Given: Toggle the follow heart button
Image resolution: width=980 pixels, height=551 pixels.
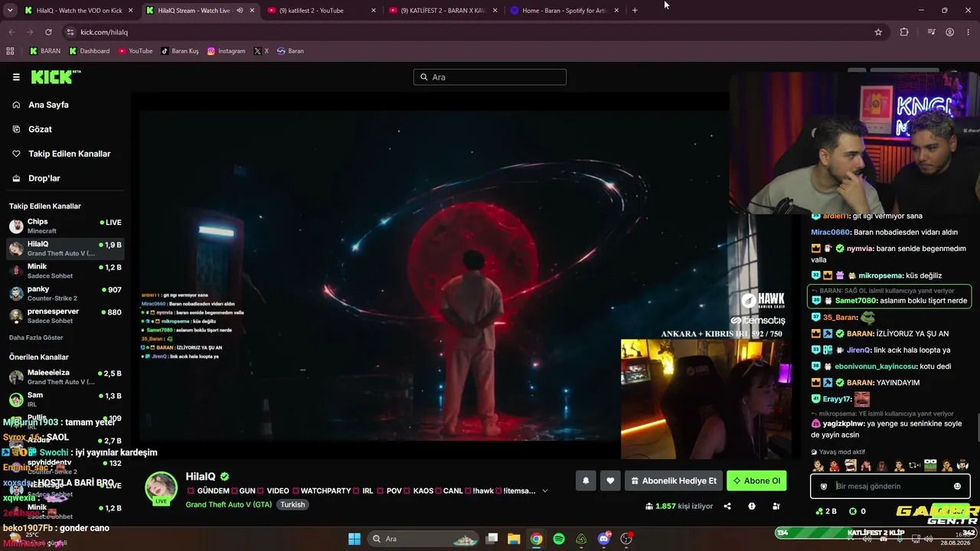Looking at the screenshot, I should pyautogui.click(x=610, y=481).
